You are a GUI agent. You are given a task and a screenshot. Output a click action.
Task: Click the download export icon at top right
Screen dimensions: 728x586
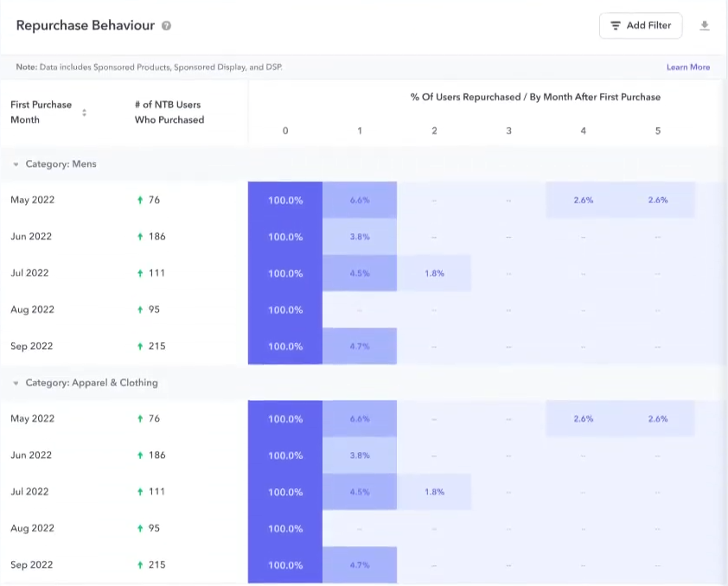coord(706,26)
